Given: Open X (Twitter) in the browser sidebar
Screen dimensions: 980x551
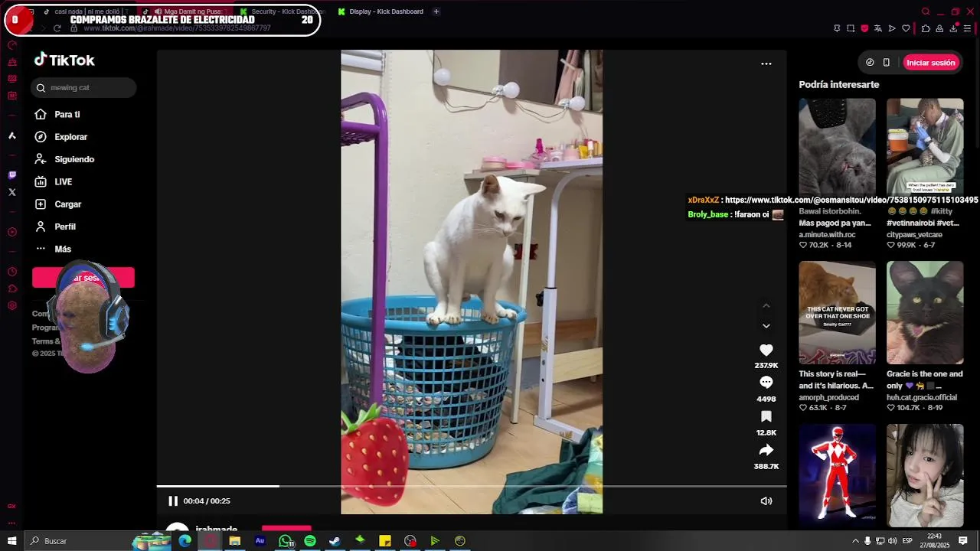Looking at the screenshot, I should (x=11, y=192).
